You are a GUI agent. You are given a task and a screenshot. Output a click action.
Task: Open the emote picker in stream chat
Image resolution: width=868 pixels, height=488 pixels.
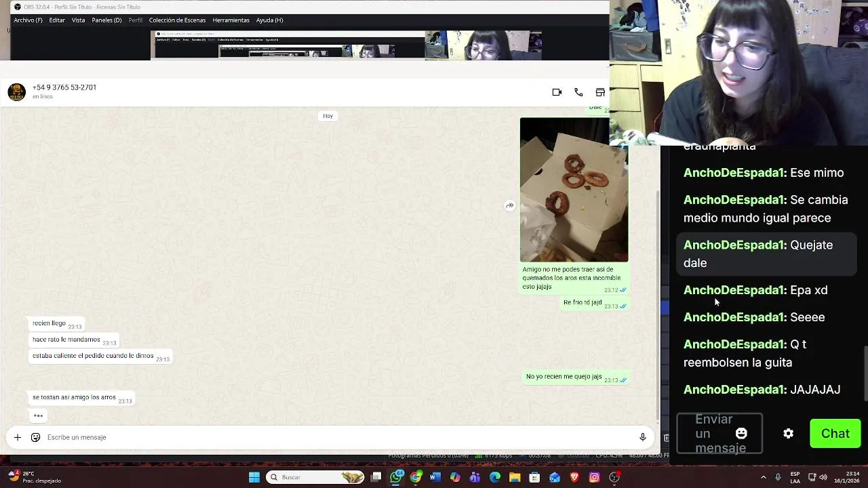click(741, 434)
